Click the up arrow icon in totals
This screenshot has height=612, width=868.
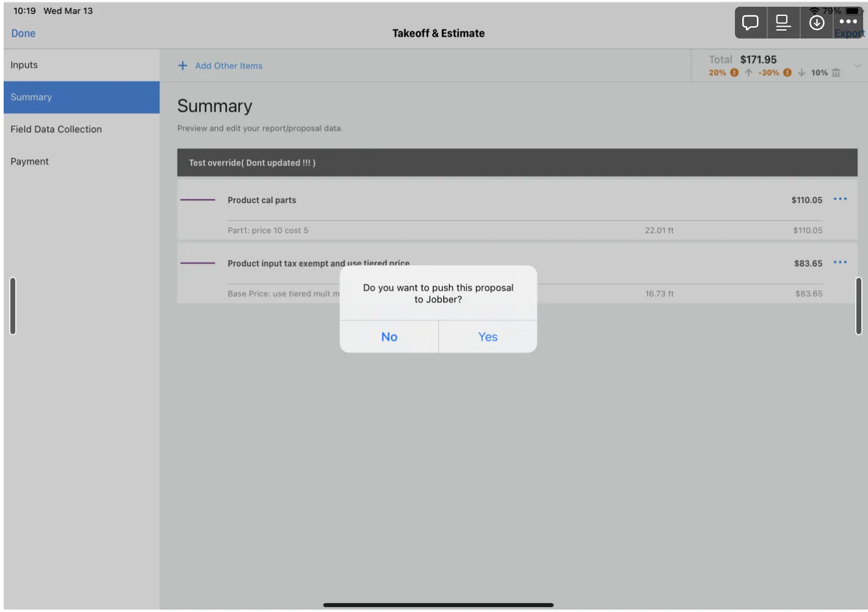(x=748, y=73)
